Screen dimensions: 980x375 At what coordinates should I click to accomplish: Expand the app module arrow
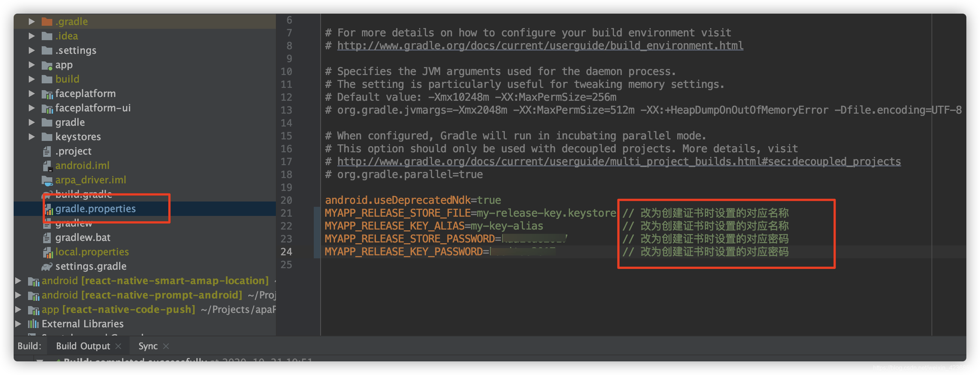pyautogui.click(x=32, y=65)
